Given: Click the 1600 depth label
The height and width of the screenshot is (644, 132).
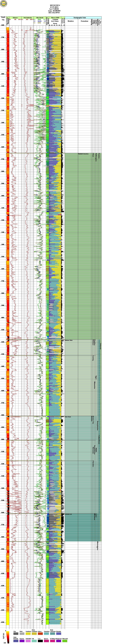Looking at the screenshot, I should (3, 25).
